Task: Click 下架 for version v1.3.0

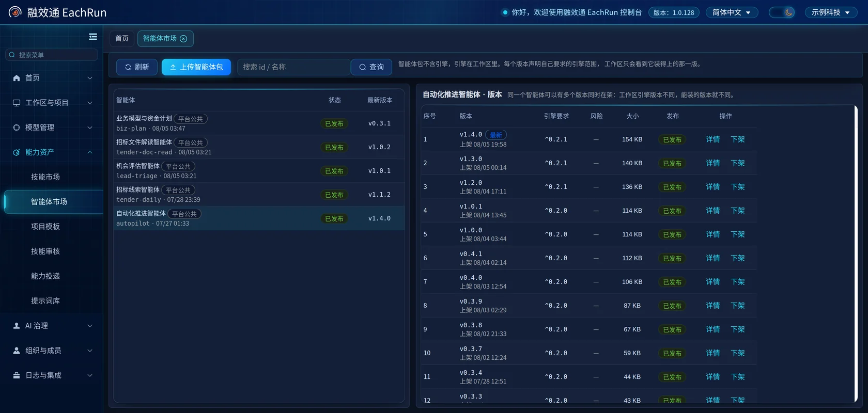Action: click(x=738, y=163)
